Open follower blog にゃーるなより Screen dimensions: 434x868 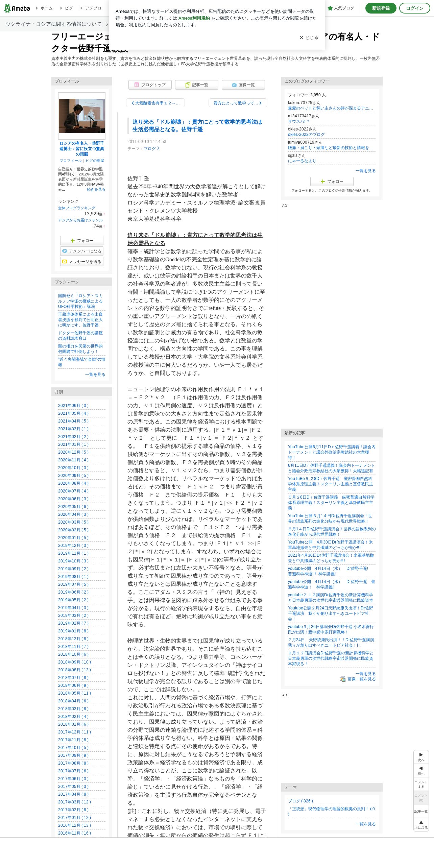tap(302, 161)
